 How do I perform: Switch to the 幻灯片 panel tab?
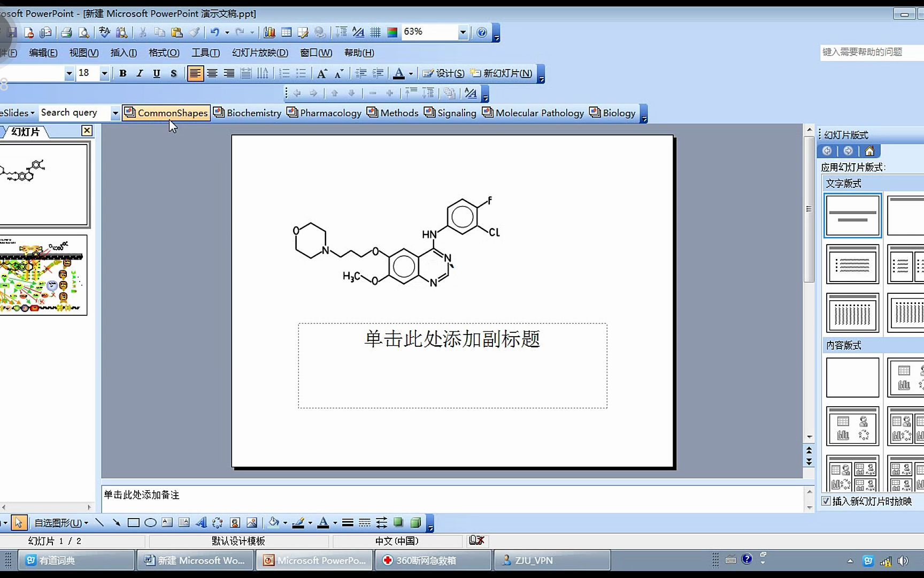point(25,132)
